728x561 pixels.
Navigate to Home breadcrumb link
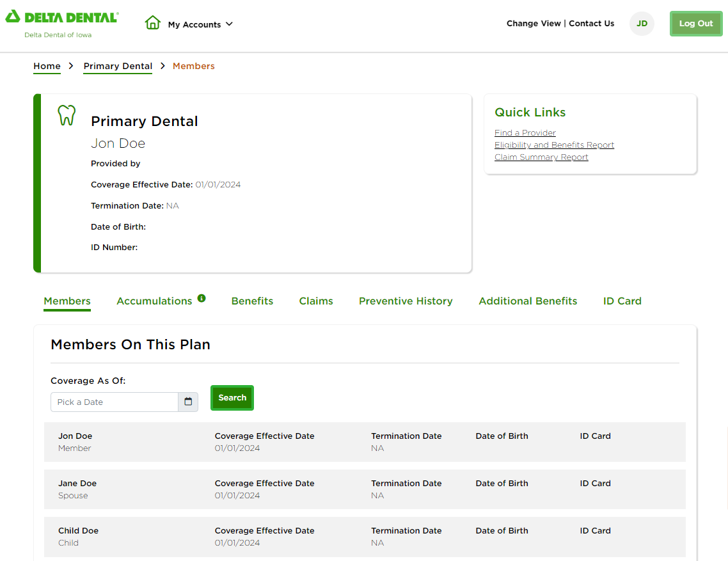(47, 66)
